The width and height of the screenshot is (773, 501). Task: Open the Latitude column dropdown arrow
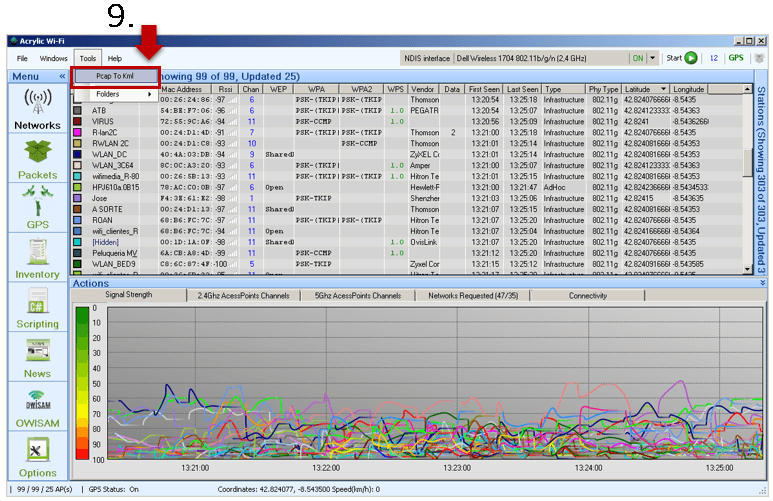(x=664, y=89)
